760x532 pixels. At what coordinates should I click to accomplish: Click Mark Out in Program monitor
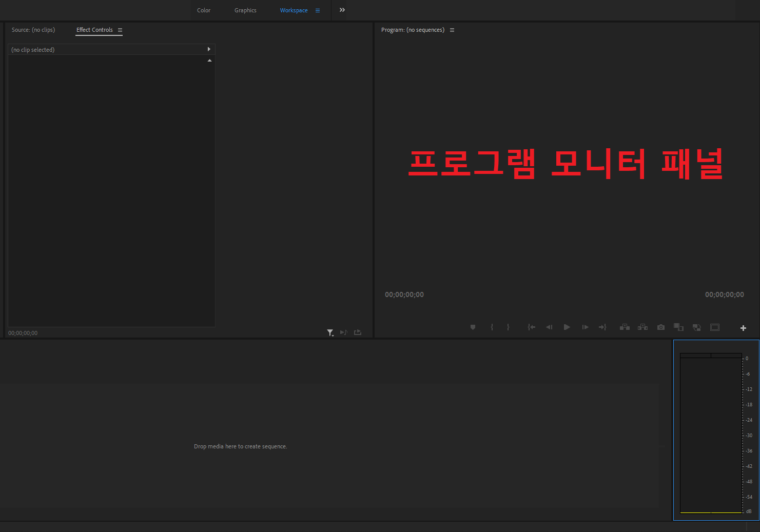pos(508,327)
